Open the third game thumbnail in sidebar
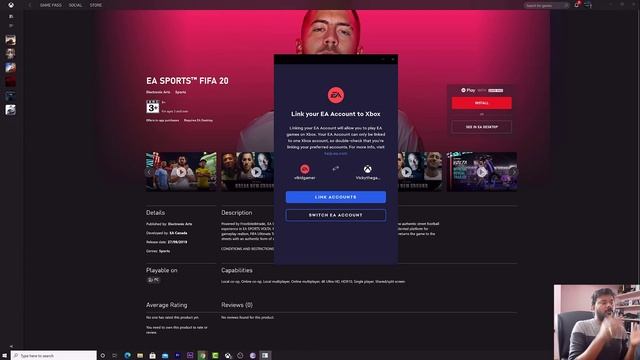This screenshot has width=640, height=360. click(x=11, y=67)
